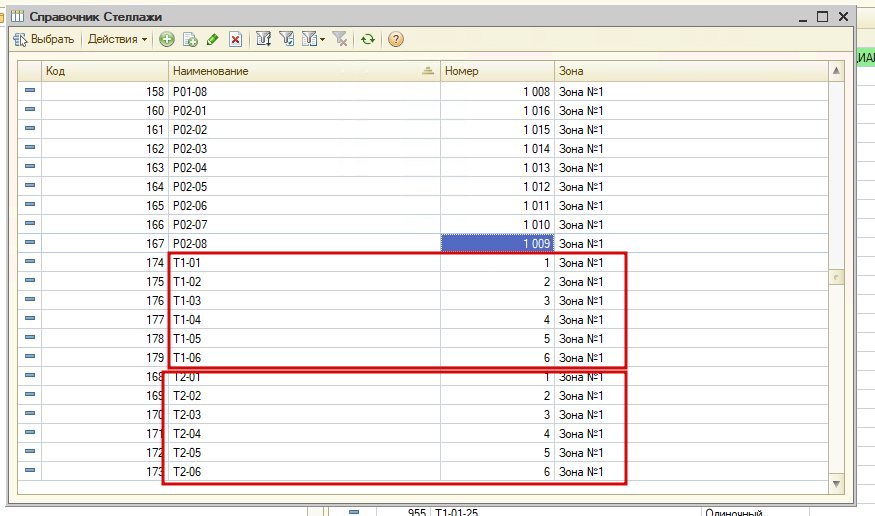Click the highlighted number cell 1 009
Screen dimensions: 875x516
[x=497, y=243]
